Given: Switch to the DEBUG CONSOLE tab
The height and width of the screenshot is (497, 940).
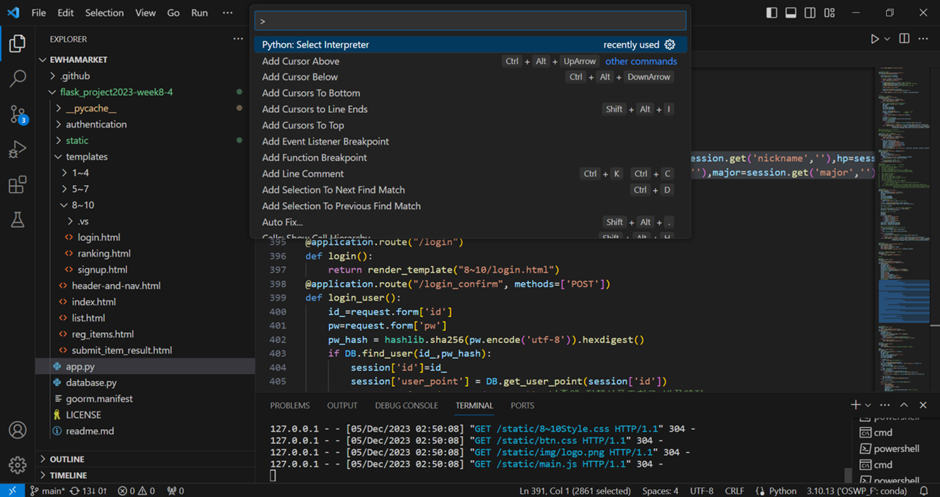Looking at the screenshot, I should pyautogui.click(x=406, y=405).
